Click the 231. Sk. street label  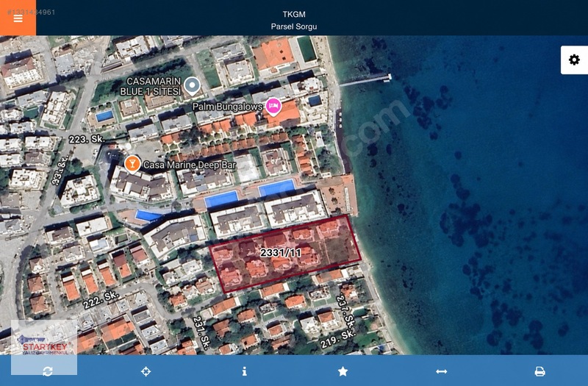point(201,332)
